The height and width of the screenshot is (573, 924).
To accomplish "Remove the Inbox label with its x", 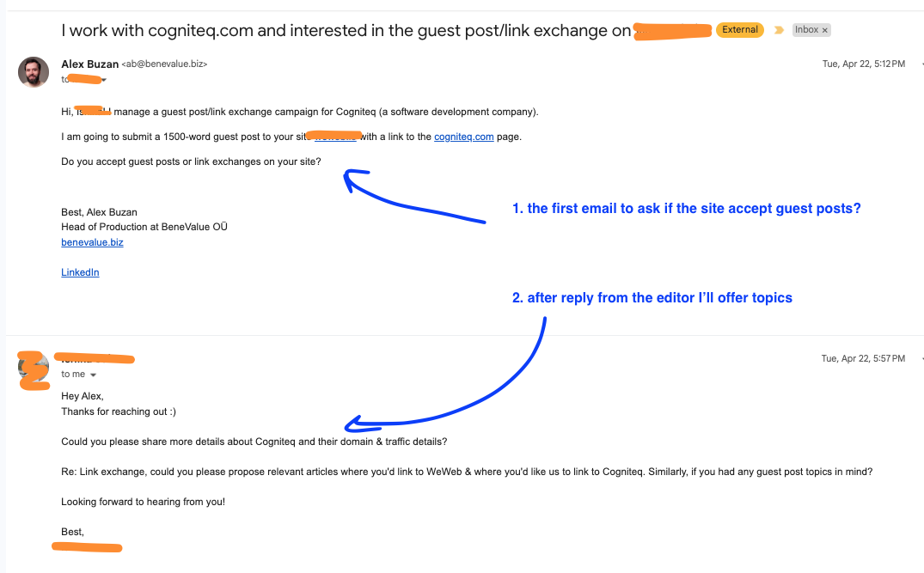I will click(825, 30).
